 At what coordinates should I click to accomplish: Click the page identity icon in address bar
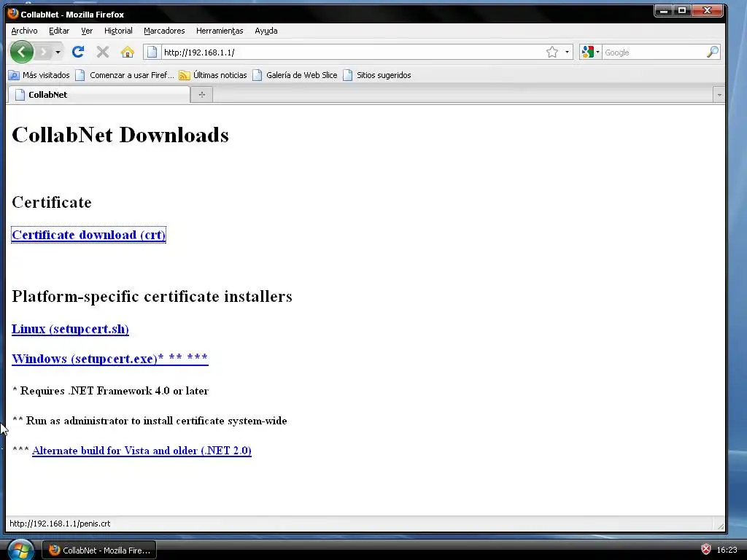point(152,52)
